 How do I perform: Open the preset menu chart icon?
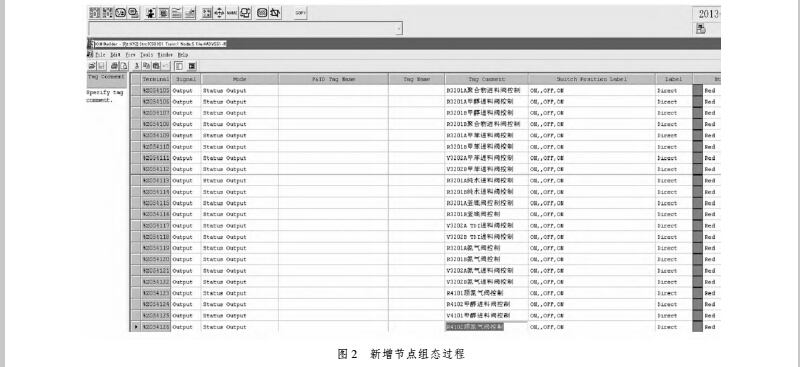189,13
